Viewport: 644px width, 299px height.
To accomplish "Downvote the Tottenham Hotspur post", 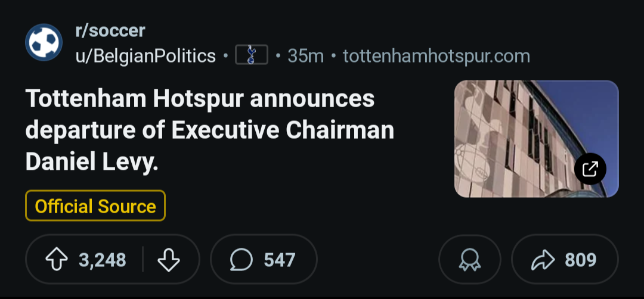I will tap(169, 260).
